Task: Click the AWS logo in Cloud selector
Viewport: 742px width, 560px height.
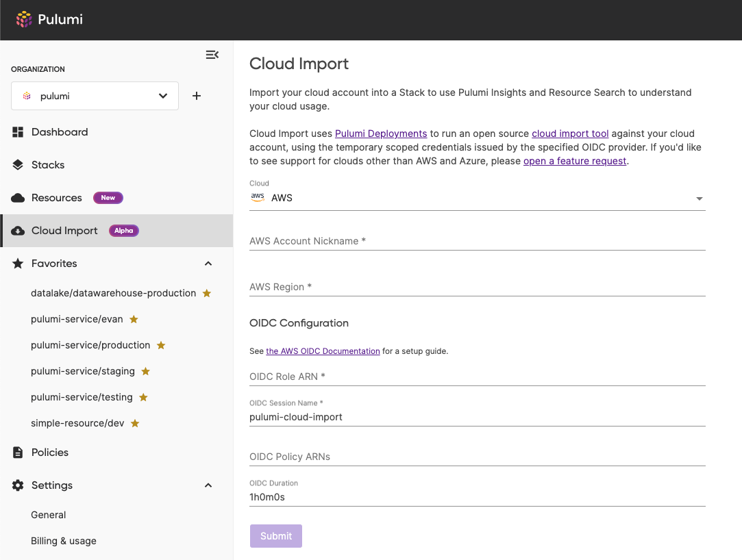Action: [x=258, y=198]
